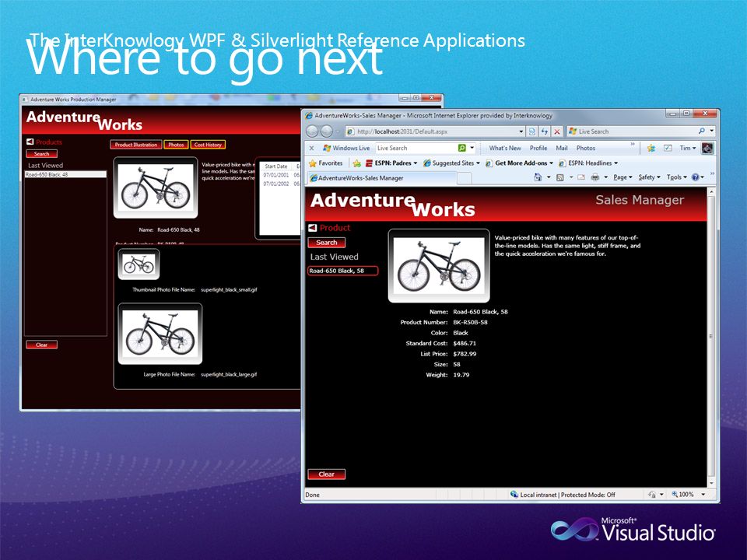Click the Home icon in IE command bar
747x560 pixels.
coord(538,177)
